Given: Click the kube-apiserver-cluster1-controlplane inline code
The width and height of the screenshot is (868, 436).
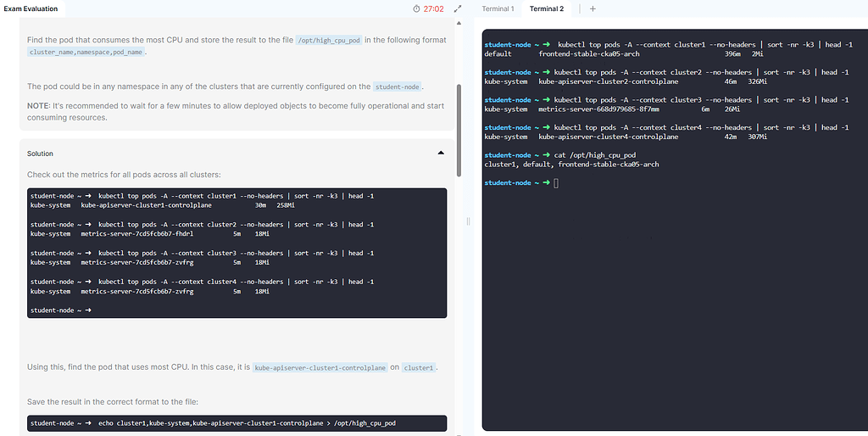Looking at the screenshot, I should click(320, 368).
